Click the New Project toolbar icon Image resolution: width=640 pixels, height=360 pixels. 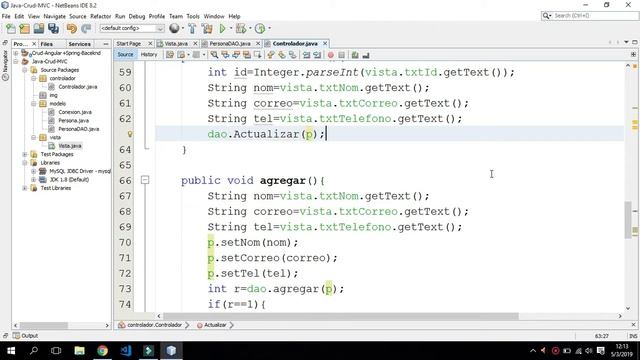[25, 29]
